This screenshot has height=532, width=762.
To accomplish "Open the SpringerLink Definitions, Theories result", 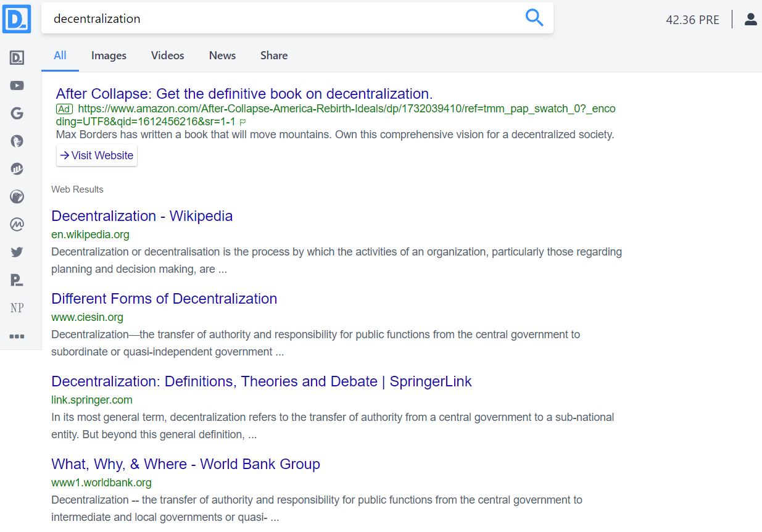I will [x=262, y=381].
